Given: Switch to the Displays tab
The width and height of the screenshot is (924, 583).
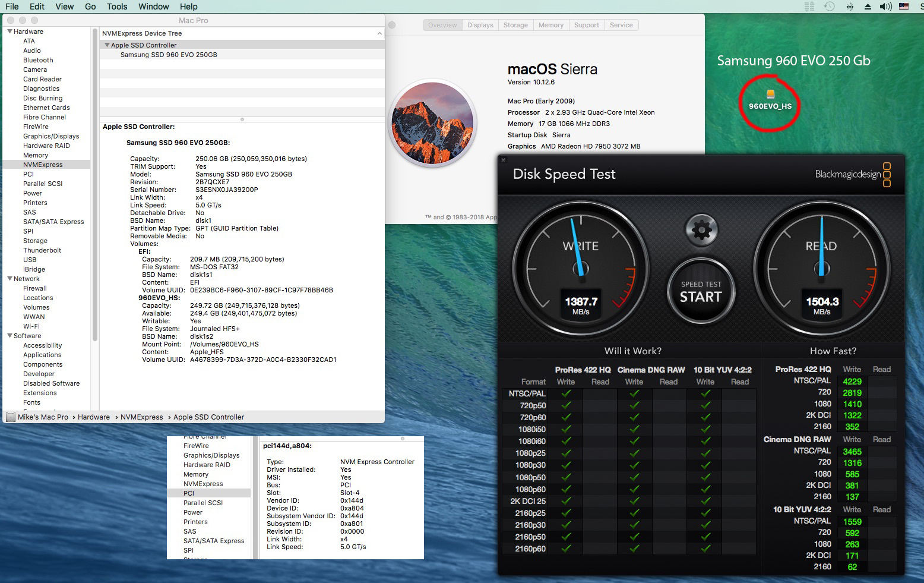Looking at the screenshot, I should [x=480, y=25].
